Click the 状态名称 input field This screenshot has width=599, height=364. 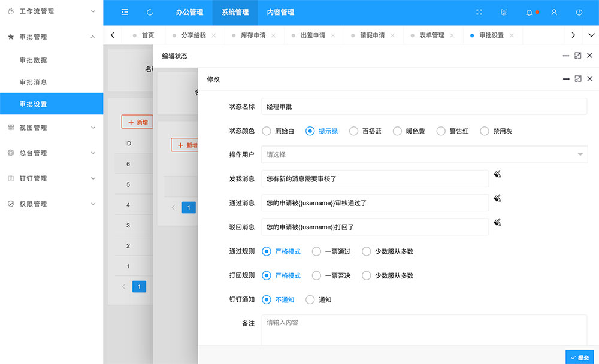[x=424, y=107]
